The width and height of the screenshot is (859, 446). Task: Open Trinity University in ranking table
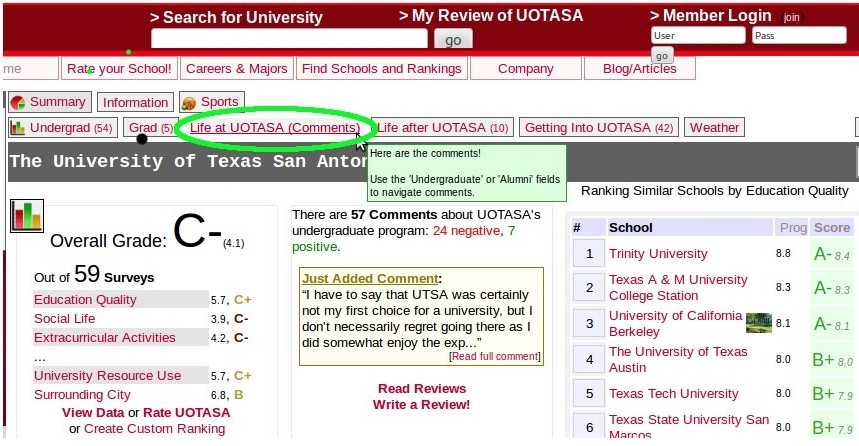click(x=658, y=254)
